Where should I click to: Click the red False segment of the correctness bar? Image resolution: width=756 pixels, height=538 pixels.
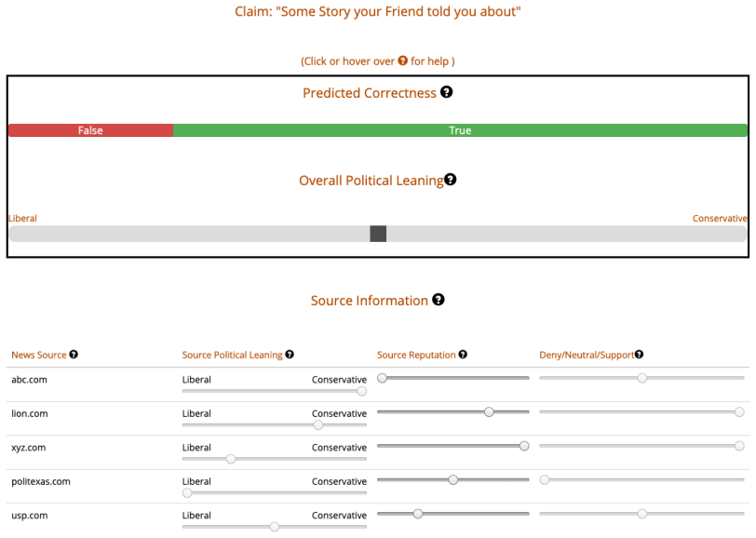click(x=90, y=130)
